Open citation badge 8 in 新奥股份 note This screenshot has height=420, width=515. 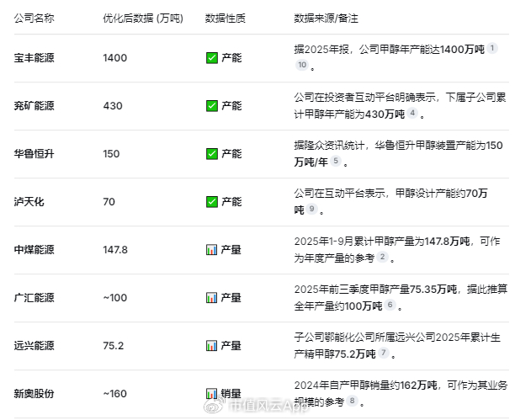click(x=352, y=401)
